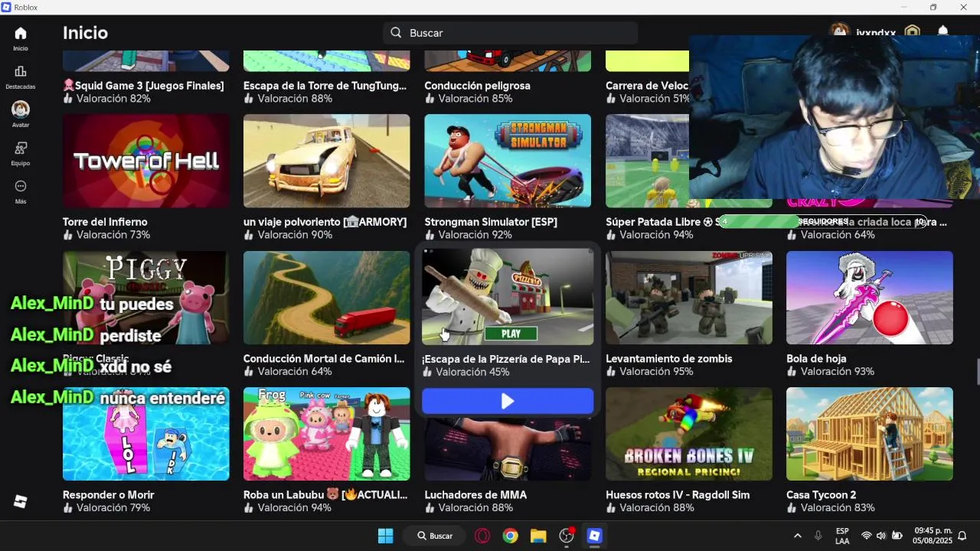Click Luchadores de MMA title text

point(475,494)
